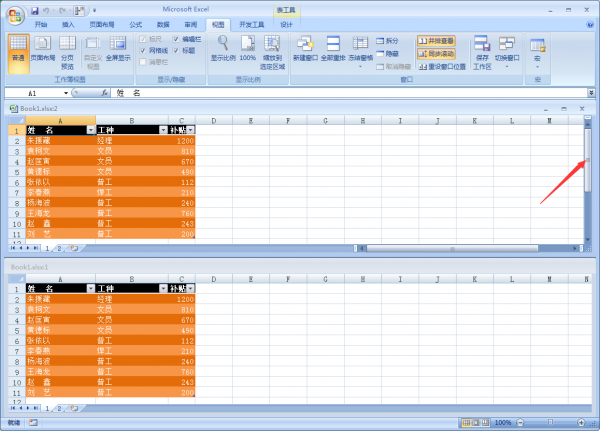Click the Save Workspace icon
The height and width of the screenshot is (431, 600).
(x=482, y=43)
